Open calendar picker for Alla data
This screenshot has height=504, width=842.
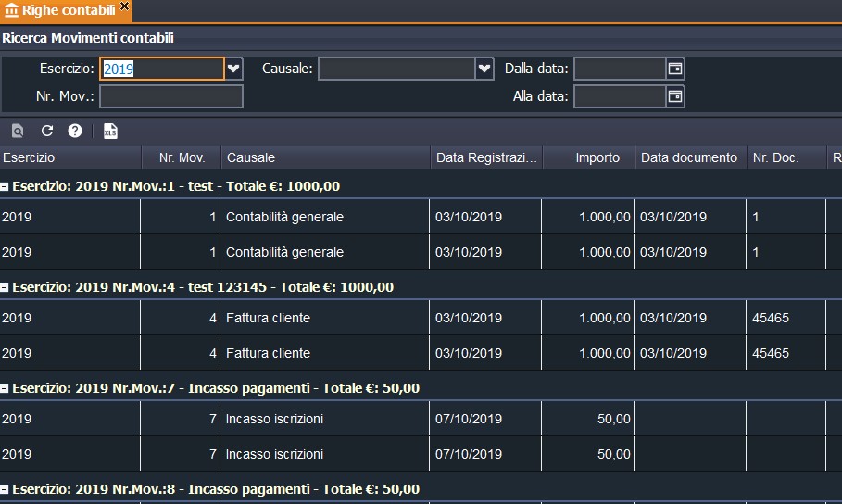[x=675, y=95]
